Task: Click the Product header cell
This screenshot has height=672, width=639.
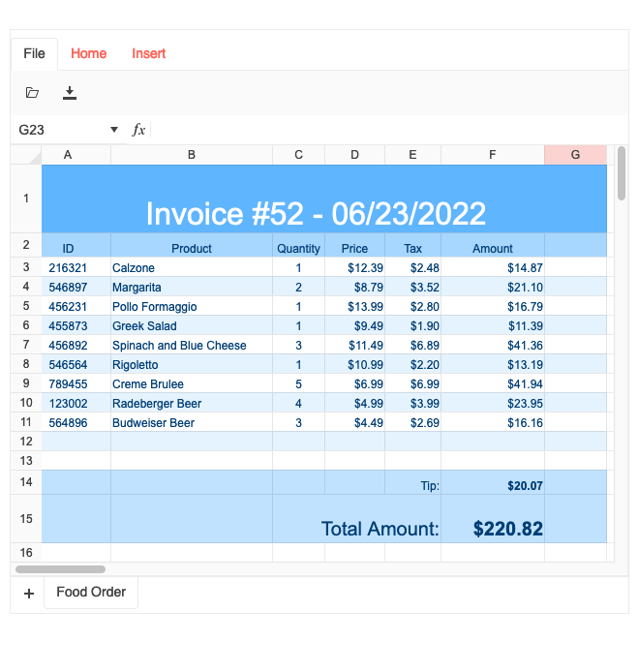Action: tap(192, 245)
